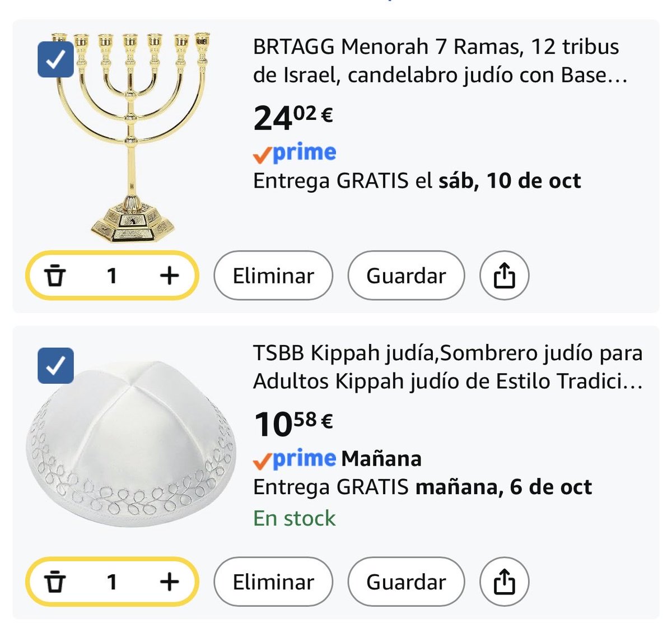Screen dimensions: 672x623
Task: Save the Kippah for later with Guardar
Action: 406,582
